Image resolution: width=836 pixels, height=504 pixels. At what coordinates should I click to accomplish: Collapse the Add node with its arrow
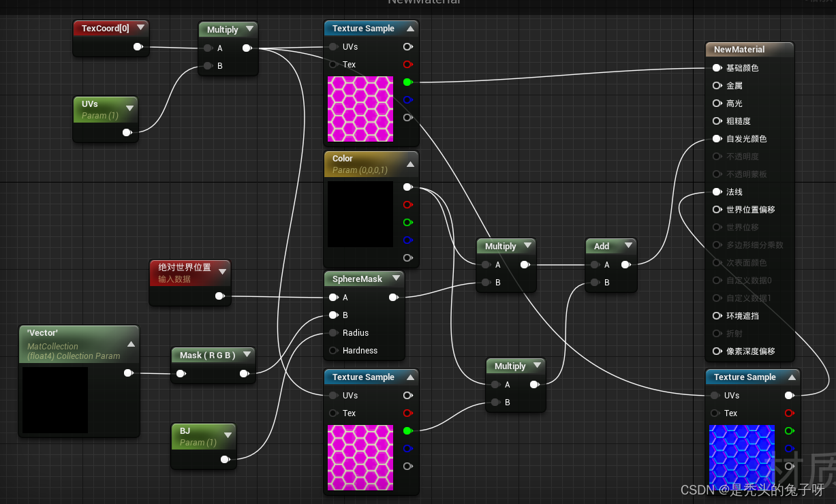pyautogui.click(x=628, y=246)
